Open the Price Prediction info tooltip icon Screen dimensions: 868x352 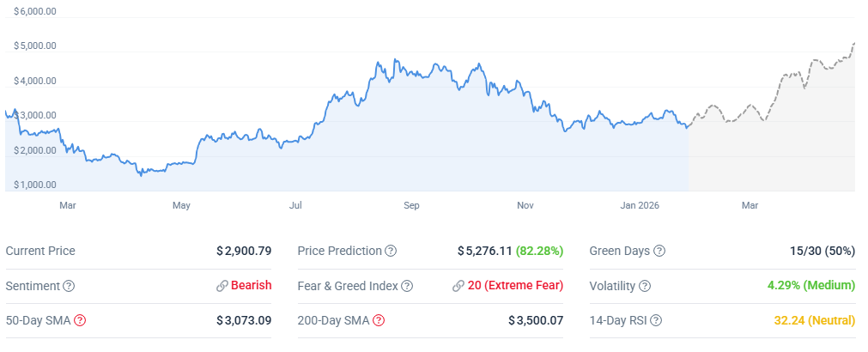[x=391, y=252]
